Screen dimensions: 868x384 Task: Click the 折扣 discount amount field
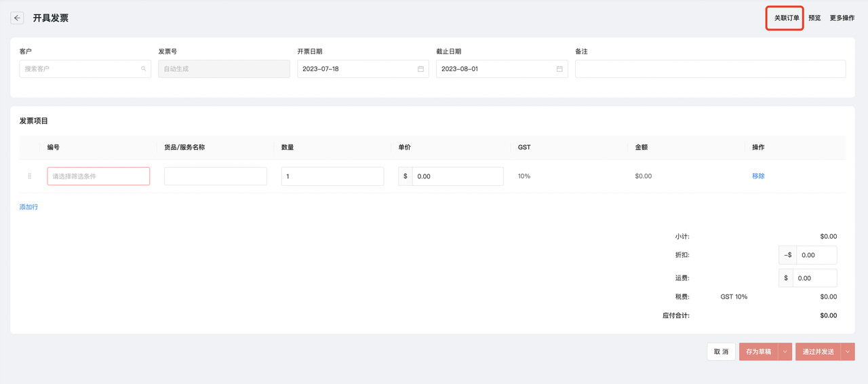click(816, 255)
